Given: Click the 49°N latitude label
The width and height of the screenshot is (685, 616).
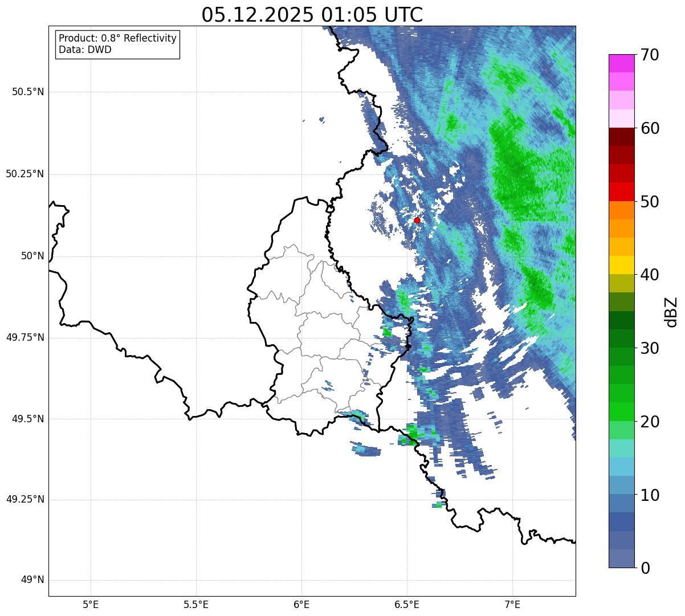Looking at the screenshot, I should click(32, 580).
